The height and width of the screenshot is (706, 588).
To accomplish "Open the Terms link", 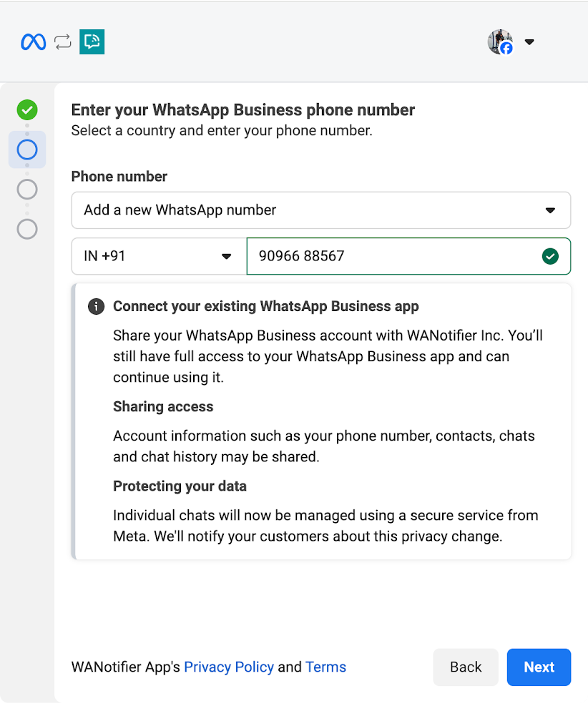I will [325, 667].
